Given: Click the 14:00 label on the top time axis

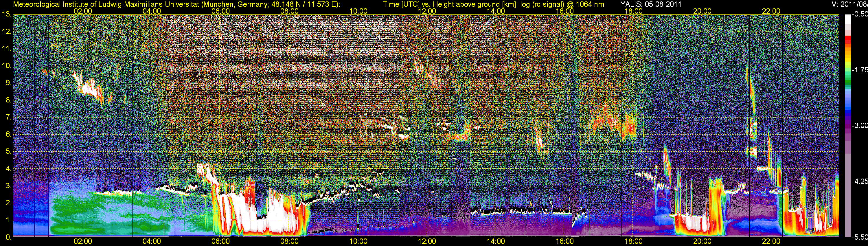Looking at the screenshot, I should coord(496,11).
